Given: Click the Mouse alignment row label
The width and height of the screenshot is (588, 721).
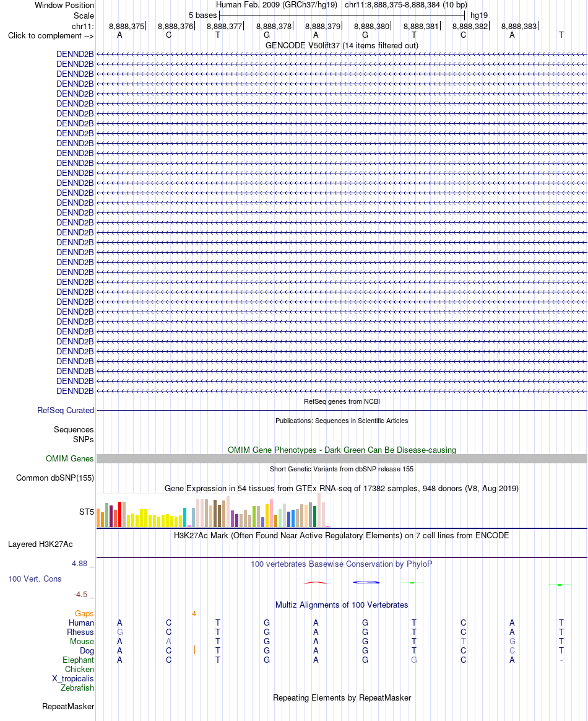Looking at the screenshot, I should point(82,642).
